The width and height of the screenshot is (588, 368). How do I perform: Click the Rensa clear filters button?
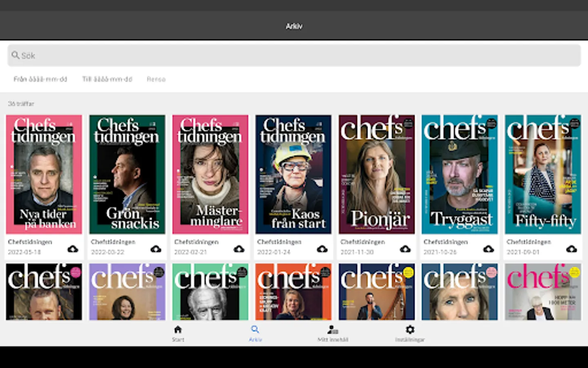156,79
